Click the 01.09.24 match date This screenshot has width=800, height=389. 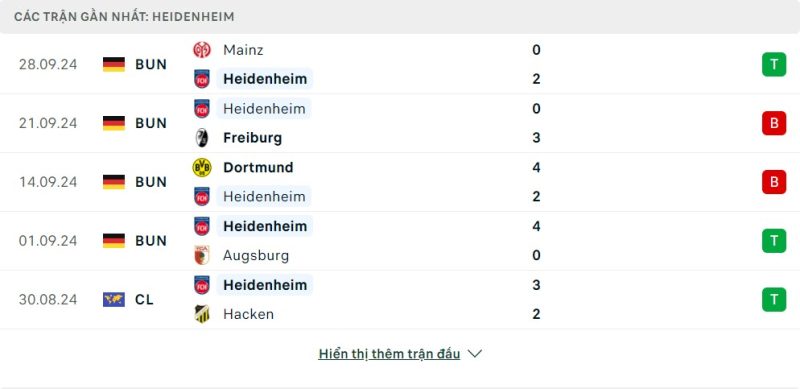(48, 240)
